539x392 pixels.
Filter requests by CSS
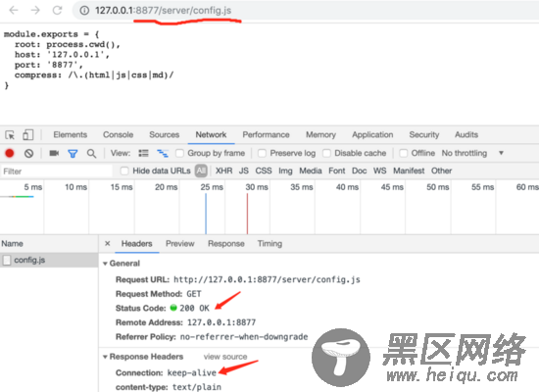click(264, 171)
